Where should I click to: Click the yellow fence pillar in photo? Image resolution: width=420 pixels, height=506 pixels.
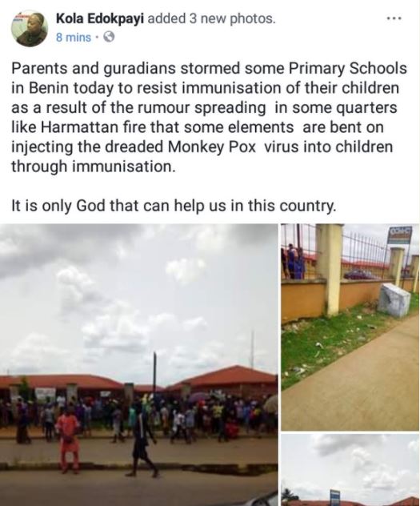329,270
